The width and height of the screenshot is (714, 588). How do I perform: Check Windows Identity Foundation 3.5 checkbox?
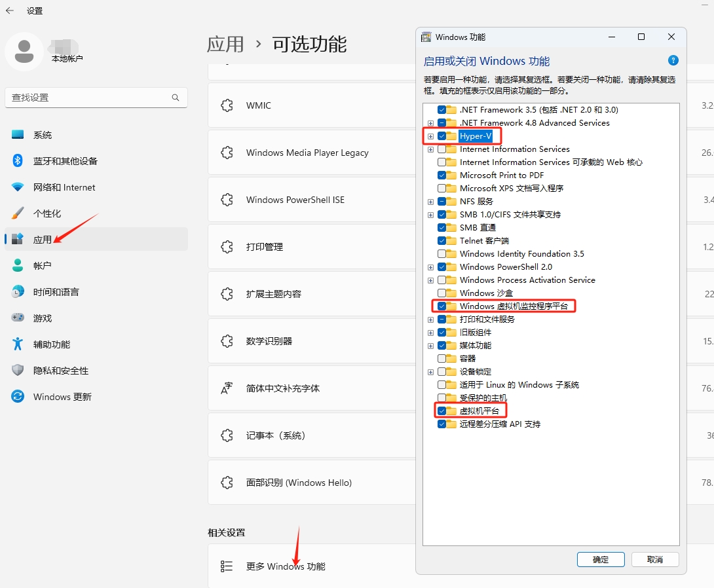pyautogui.click(x=442, y=254)
